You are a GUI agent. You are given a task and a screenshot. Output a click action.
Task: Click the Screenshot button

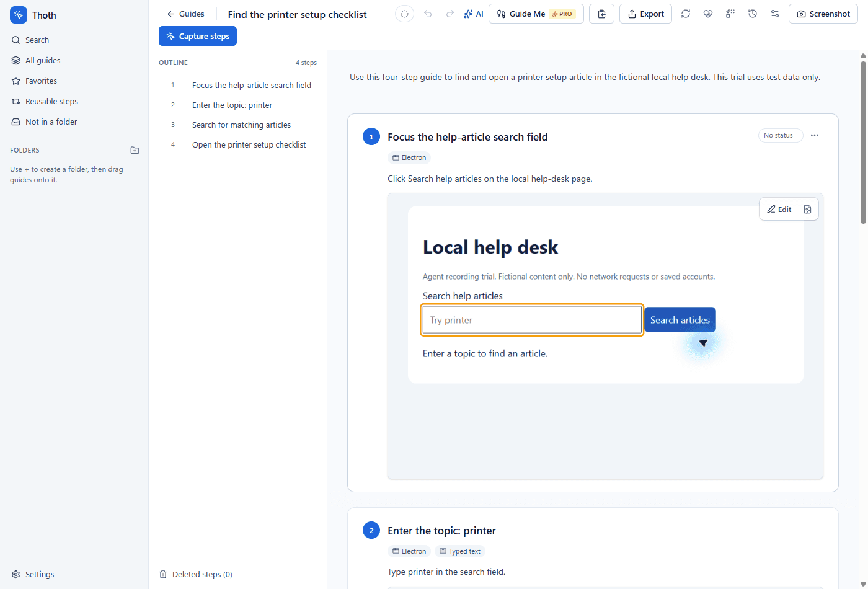point(823,14)
